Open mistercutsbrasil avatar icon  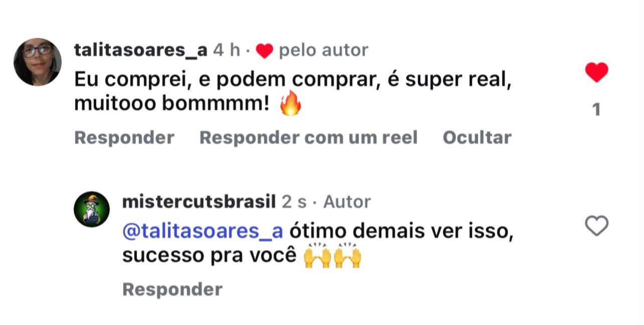[92, 209]
